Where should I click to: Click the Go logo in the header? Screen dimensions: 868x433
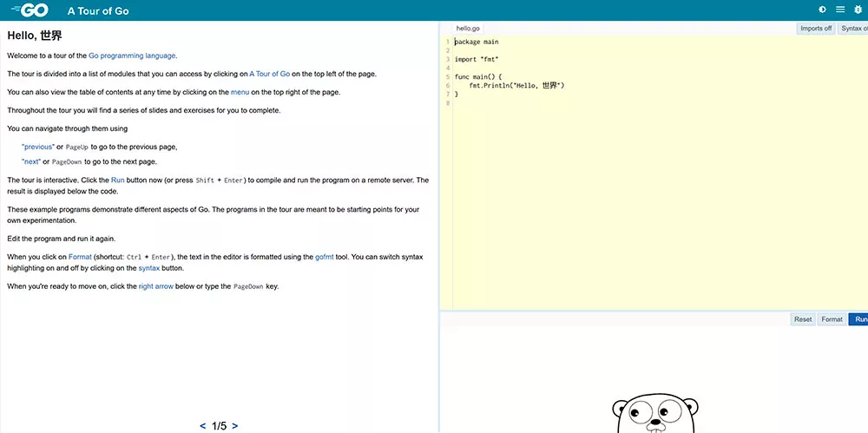30,10
